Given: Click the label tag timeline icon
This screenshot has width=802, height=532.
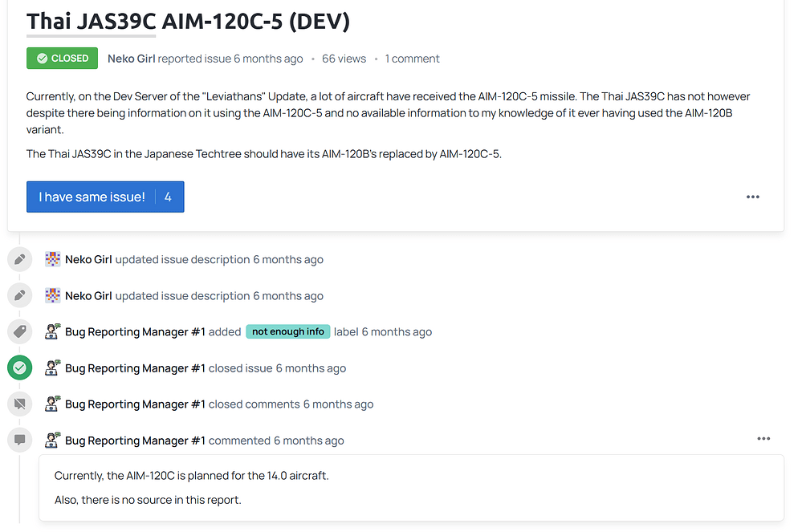Looking at the screenshot, I should tap(20, 331).
